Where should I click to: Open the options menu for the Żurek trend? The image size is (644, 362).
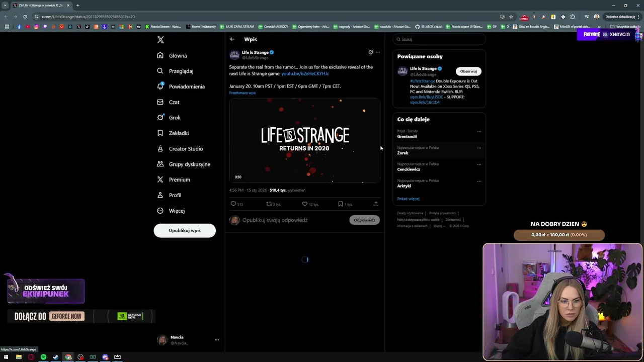(479, 148)
